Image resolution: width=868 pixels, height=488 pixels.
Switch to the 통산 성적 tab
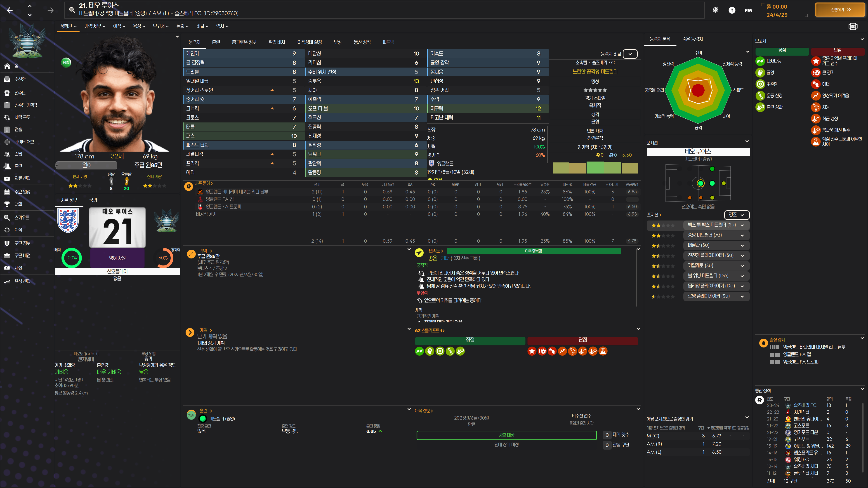pyautogui.click(x=362, y=42)
